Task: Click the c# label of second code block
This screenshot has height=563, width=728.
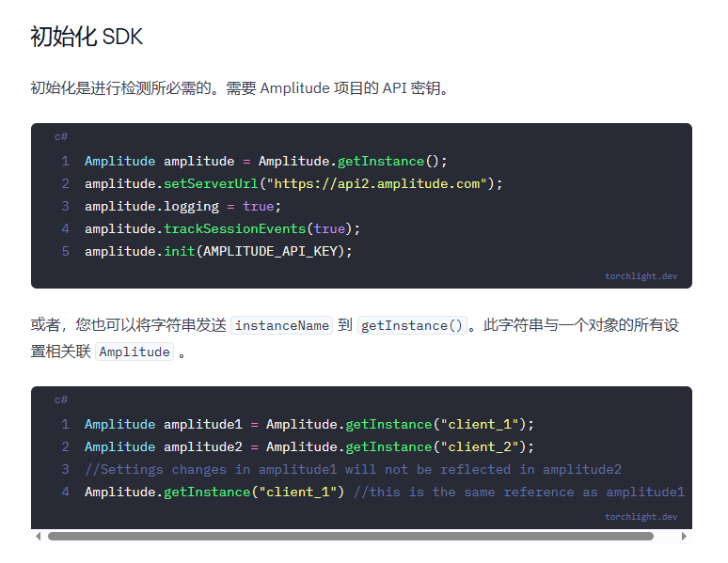Action: pos(61,399)
